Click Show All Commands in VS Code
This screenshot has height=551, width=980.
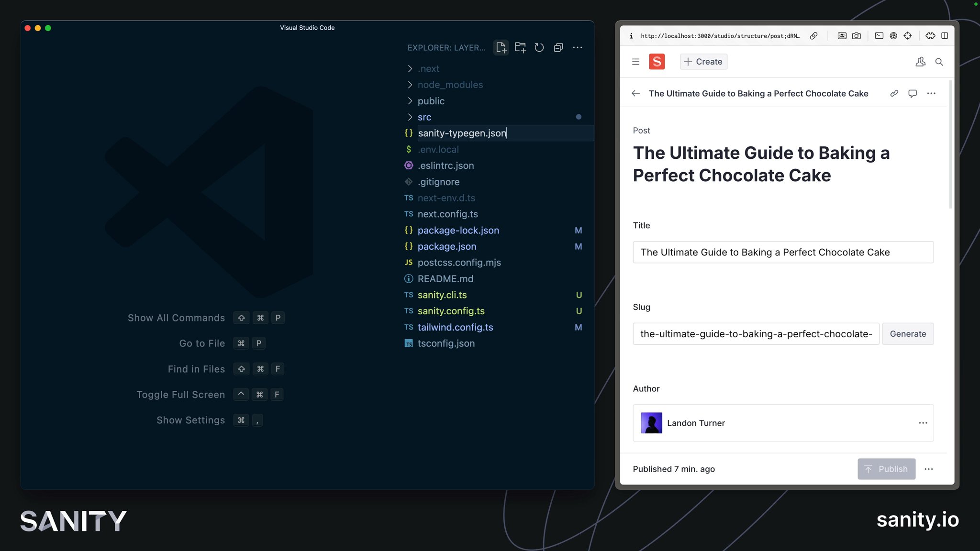pyautogui.click(x=206, y=318)
